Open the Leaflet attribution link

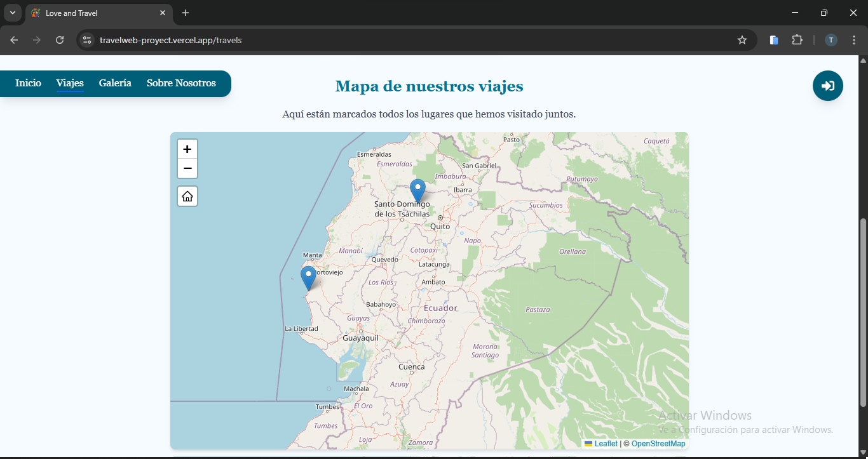coord(606,444)
